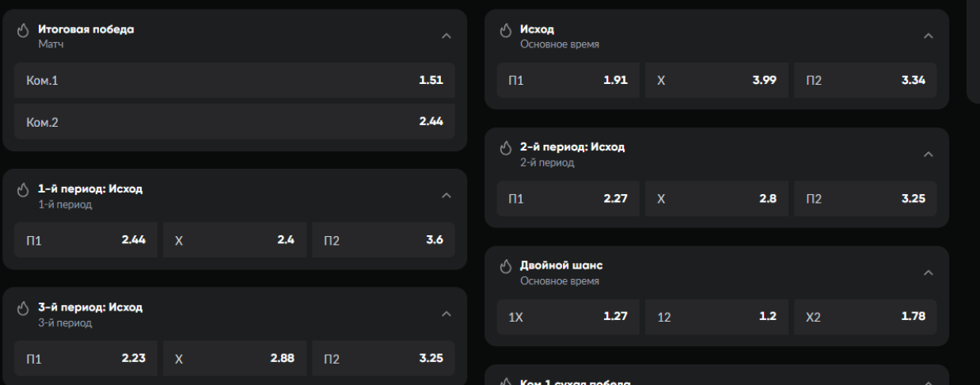The width and height of the screenshot is (980, 385).
Task: Select 1X double chance at 1.27
Action: pyautogui.click(x=568, y=317)
